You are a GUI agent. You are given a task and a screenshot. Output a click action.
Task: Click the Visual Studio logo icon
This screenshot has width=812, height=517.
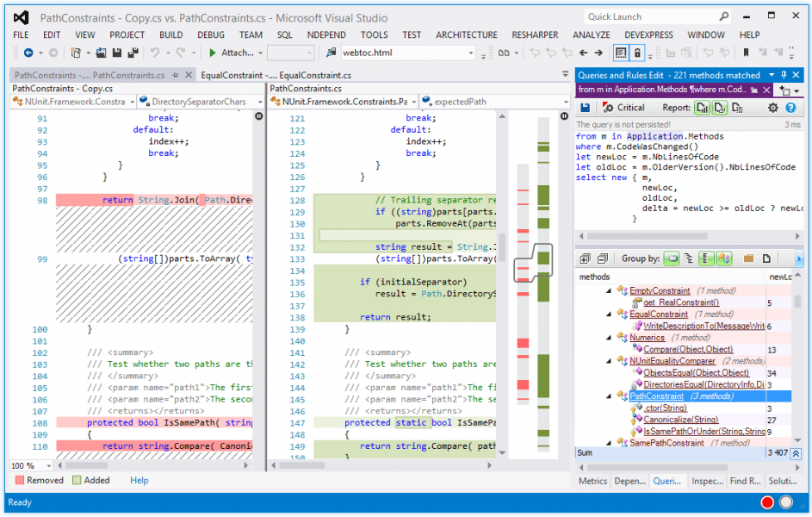coord(22,18)
